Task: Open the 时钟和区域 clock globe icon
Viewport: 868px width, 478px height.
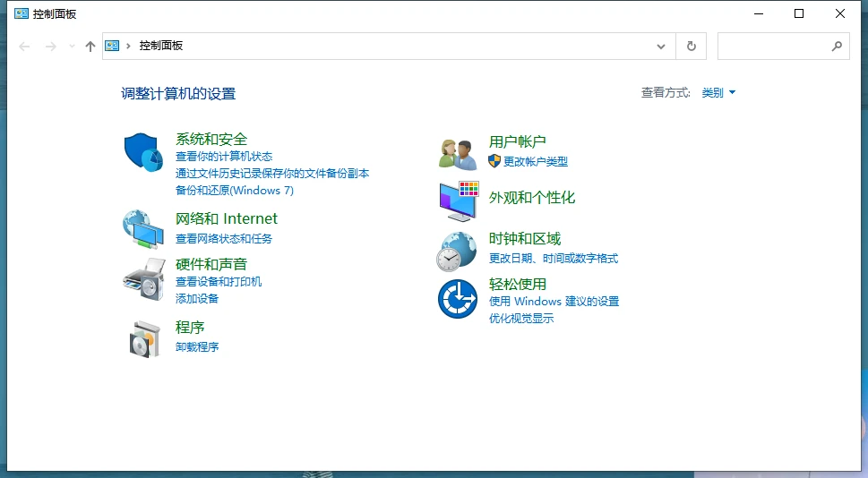Action: tap(457, 252)
